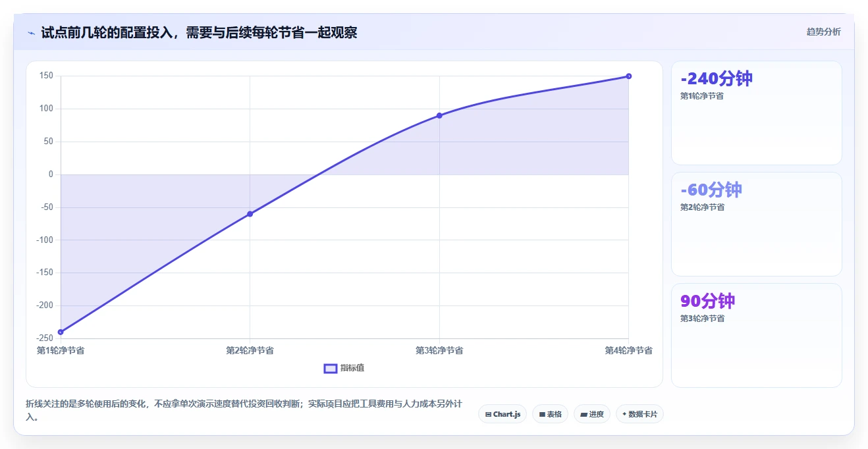Click the data point at 第1轮净节省
The image size is (868, 449).
coord(61,332)
